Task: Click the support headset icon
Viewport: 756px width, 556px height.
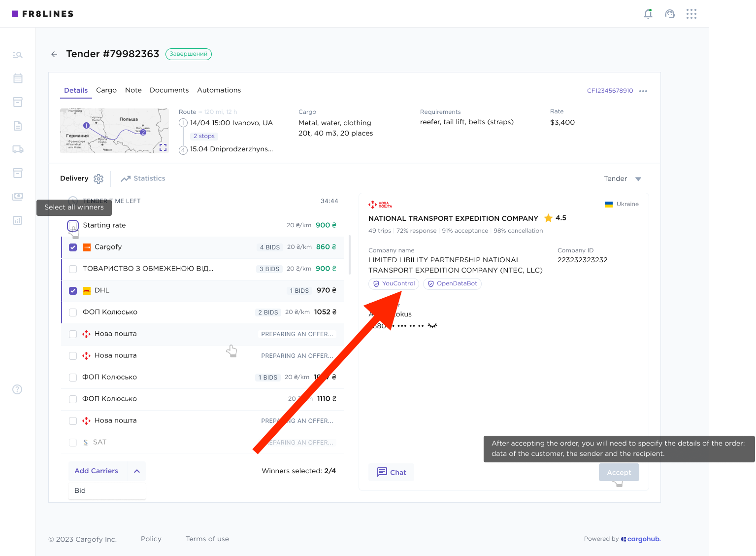Action: (x=670, y=14)
